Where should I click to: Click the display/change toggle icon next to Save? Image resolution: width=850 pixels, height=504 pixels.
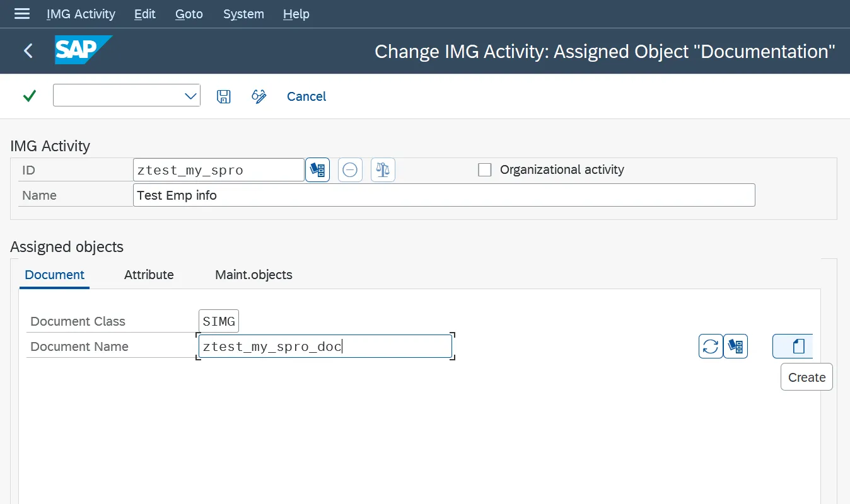click(x=259, y=96)
